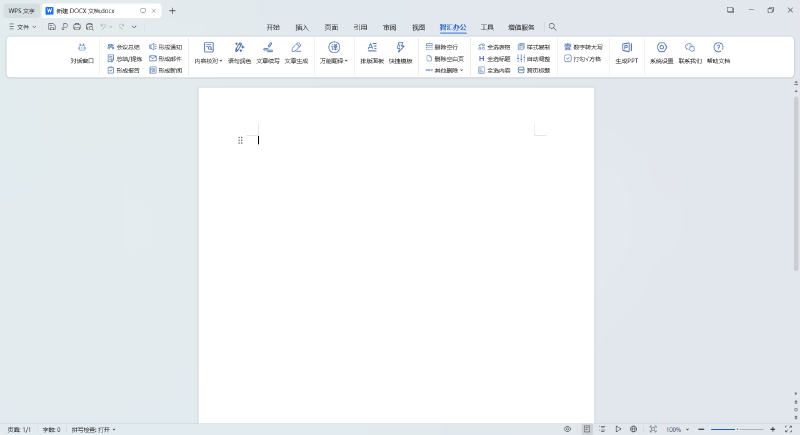Click 全选标题 to select all headings
800x435 pixels.
pyautogui.click(x=494, y=59)
